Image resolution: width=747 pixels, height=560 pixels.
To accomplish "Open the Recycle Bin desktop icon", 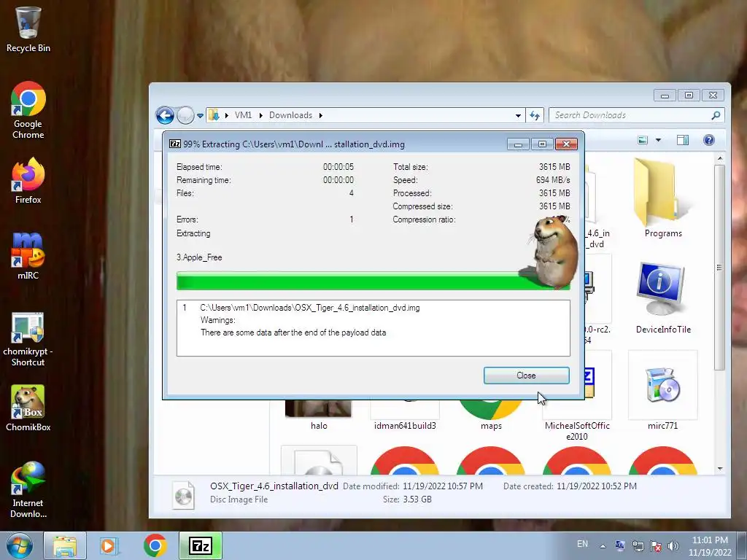I will tap(28, 29).
